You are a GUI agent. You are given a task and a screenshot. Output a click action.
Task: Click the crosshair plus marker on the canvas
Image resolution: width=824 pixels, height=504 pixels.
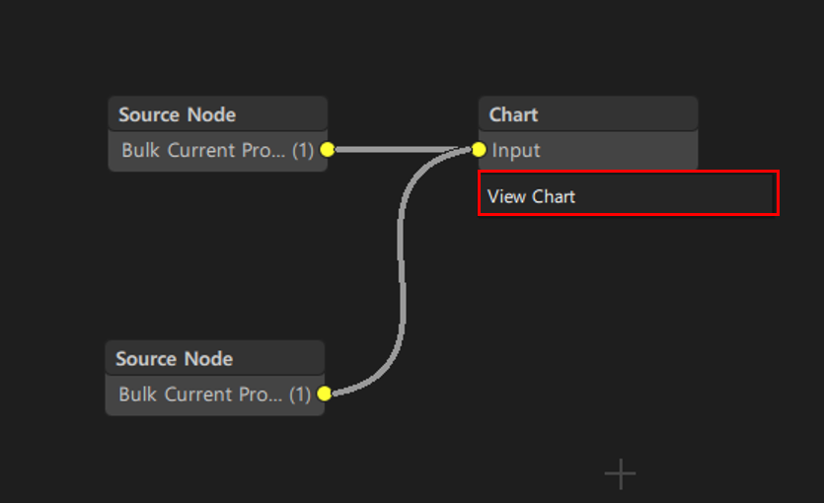click(x=620, y=474)
